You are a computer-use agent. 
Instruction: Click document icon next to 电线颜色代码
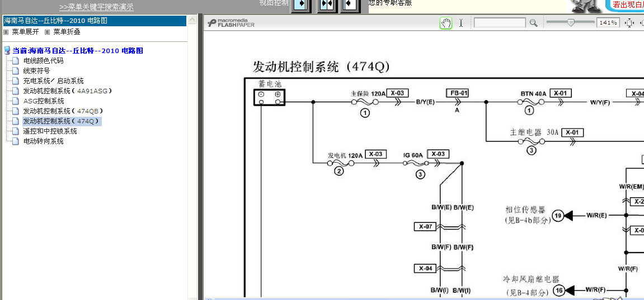pyautogui.click(x=16, y=61)
